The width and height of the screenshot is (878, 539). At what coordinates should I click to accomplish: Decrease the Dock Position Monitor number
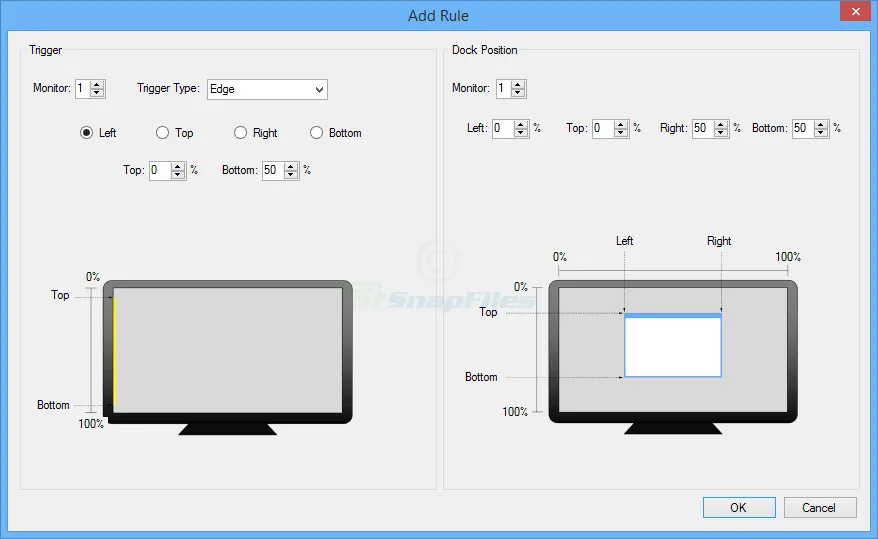tap(518, 92)
